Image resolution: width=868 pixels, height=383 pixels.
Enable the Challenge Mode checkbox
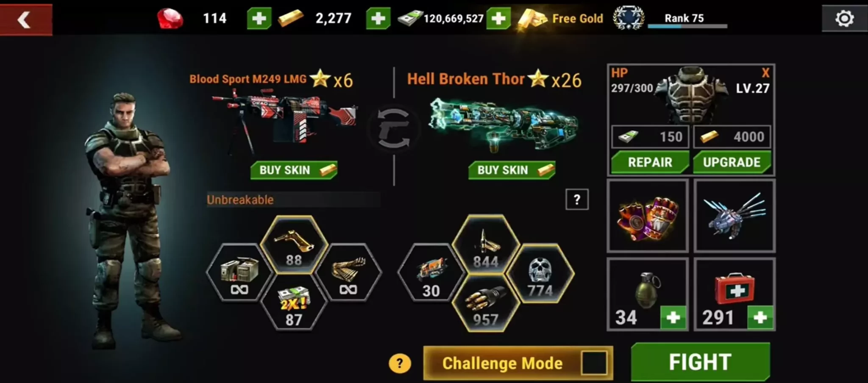(594, 363)
